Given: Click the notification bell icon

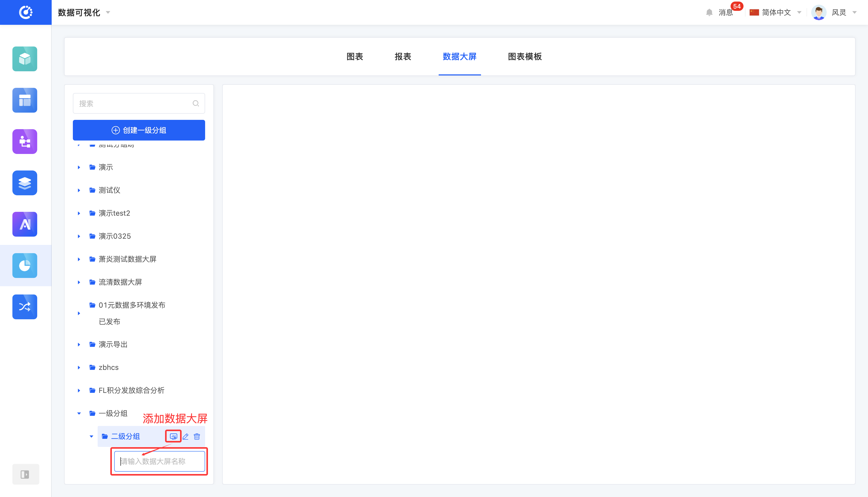Looking at the screenshot, I should pos(709,13).
